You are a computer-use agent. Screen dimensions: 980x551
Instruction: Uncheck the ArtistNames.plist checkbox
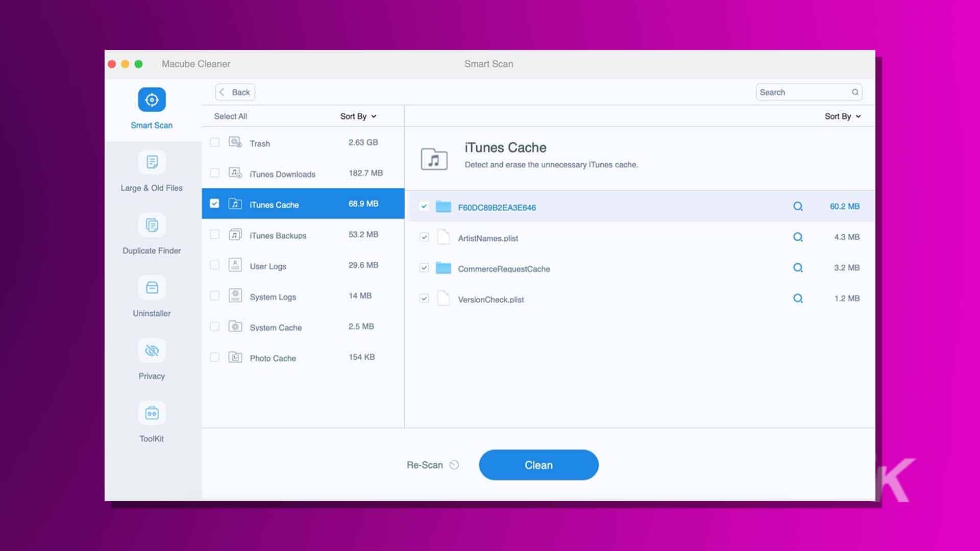[x=424, y=237]
